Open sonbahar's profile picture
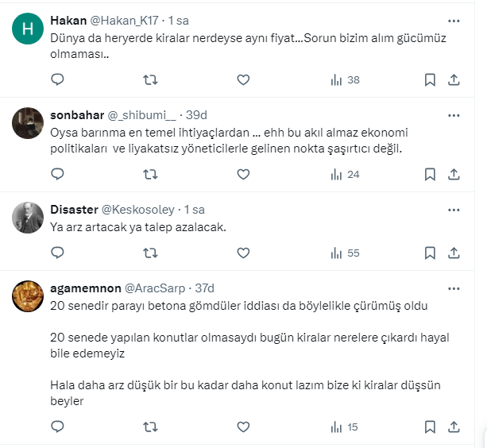The image size is (487, 448). [x=29, y=122]
